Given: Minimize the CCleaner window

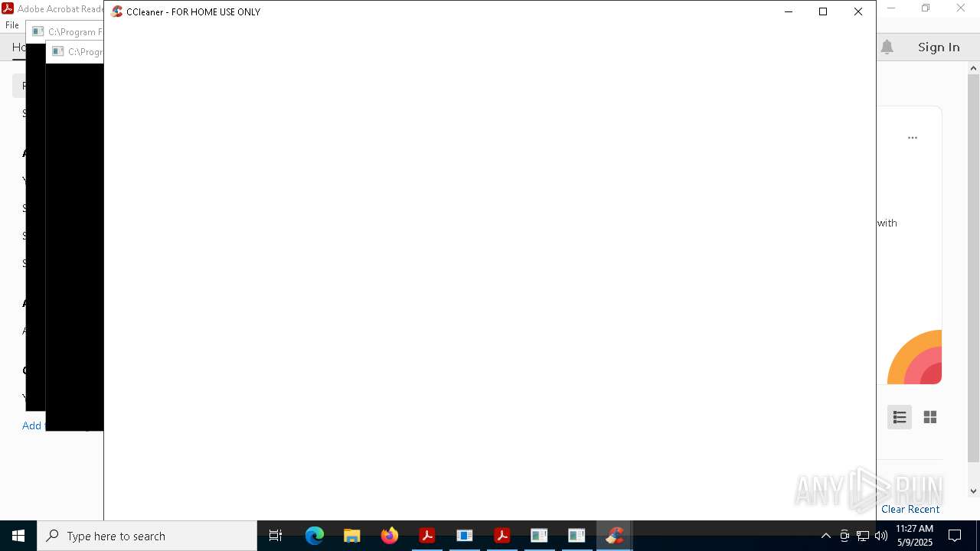Looking at the screenshot, I should click(788, 11).
